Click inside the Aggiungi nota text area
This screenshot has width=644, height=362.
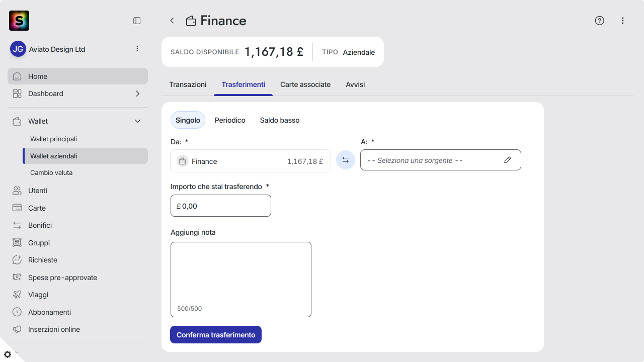coord(241,280)
